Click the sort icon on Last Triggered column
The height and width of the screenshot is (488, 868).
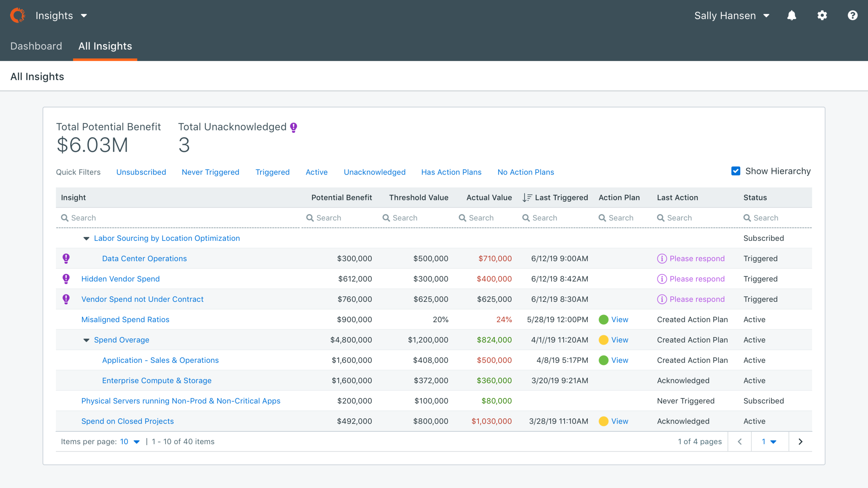coord(527,198)
